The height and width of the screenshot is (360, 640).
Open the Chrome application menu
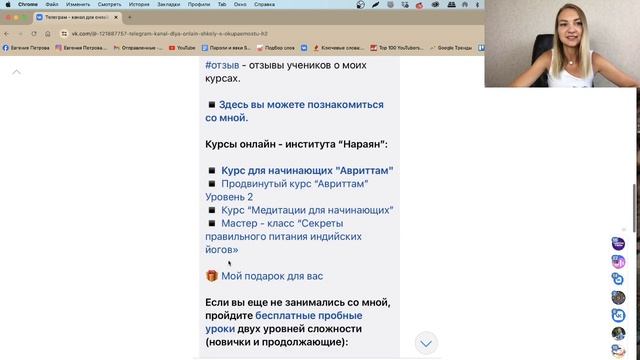click(28, 4)
